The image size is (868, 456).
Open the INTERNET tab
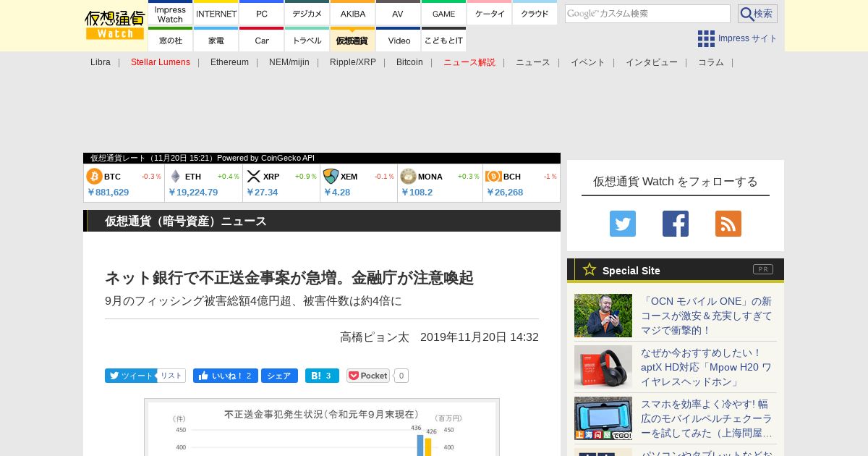(x=216, y=14)
